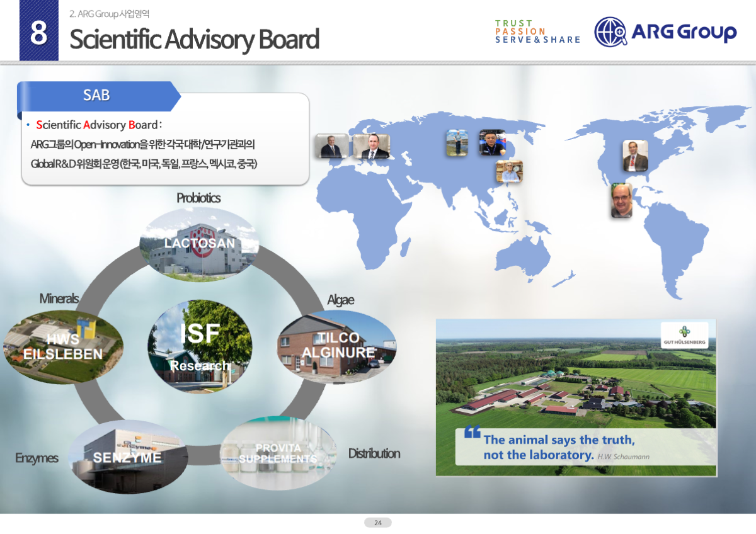Select the TILCO ALGINURE oval image

click(x=337, y=347)
